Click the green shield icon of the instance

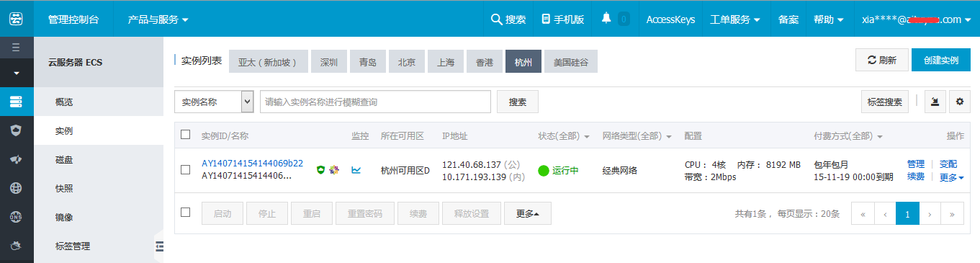coord(321,170)
